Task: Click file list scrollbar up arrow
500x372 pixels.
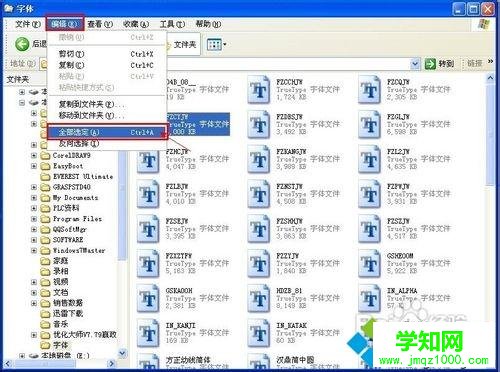Action: tap(490, 78)
